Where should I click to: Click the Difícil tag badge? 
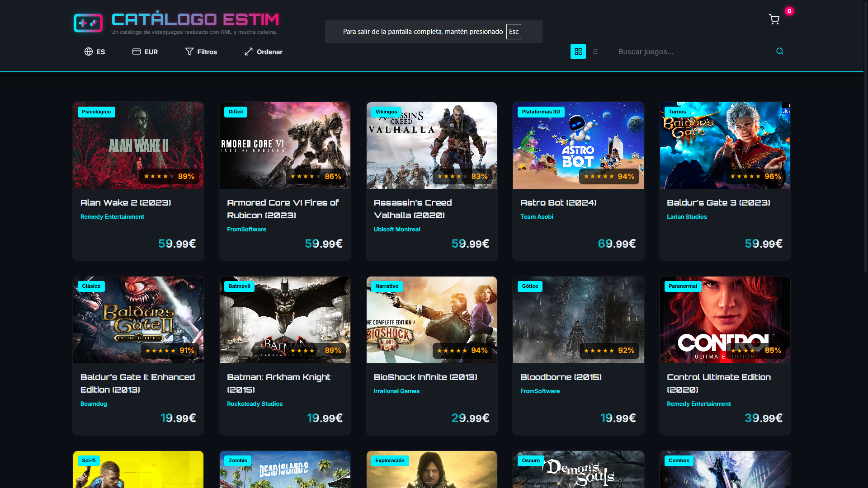(x=236, y=112)
